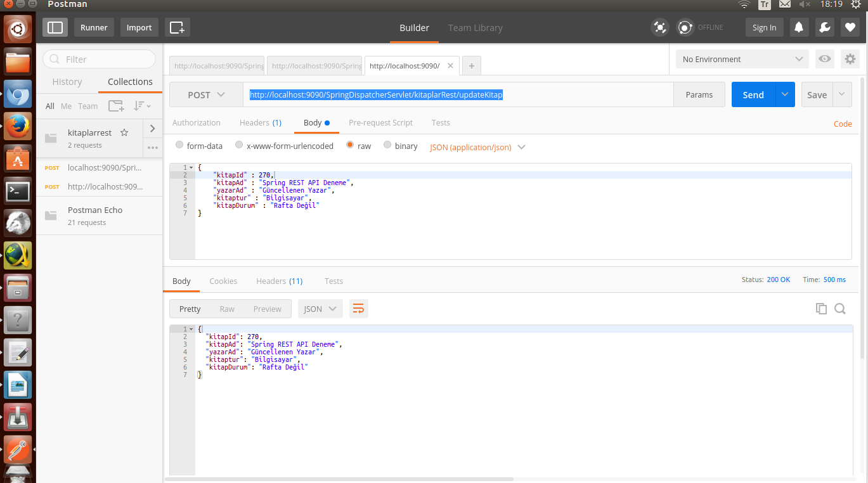Viewport: 868px width, 483px height.
Task: Search within the response magnifier icon
Action: (840, 309)
